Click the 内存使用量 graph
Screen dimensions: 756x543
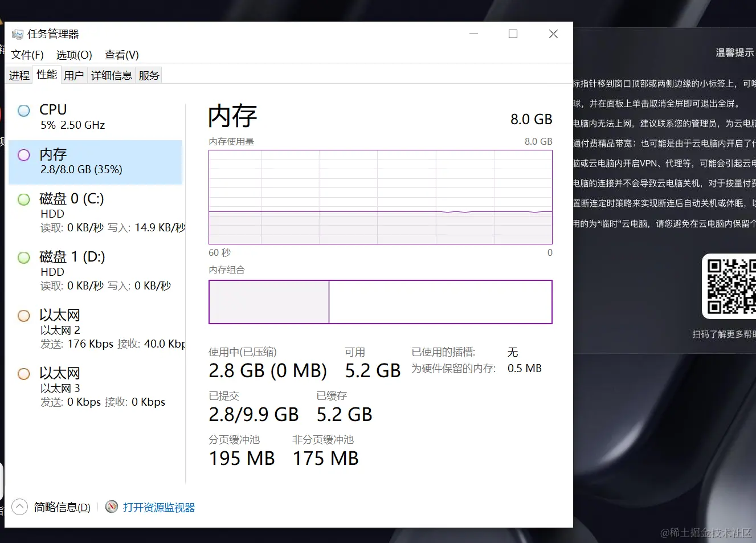[x=381, y=197]
